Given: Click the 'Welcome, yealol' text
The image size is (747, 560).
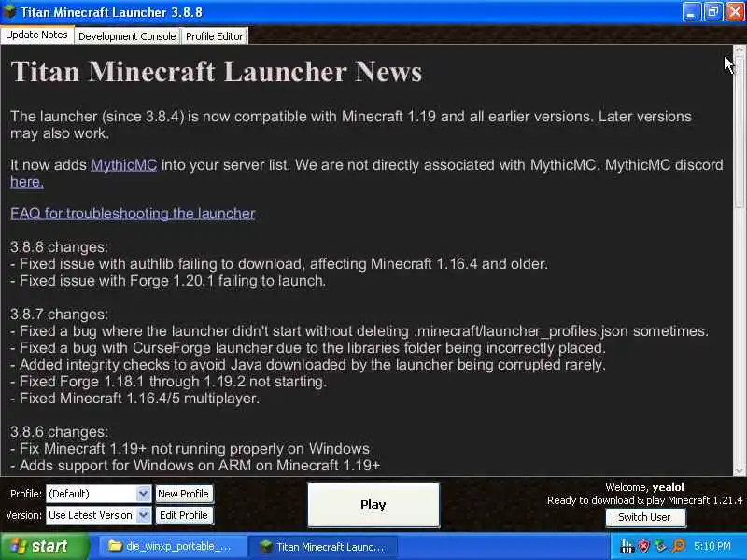Looking at the screenshot, I should [x=644, y=487].
